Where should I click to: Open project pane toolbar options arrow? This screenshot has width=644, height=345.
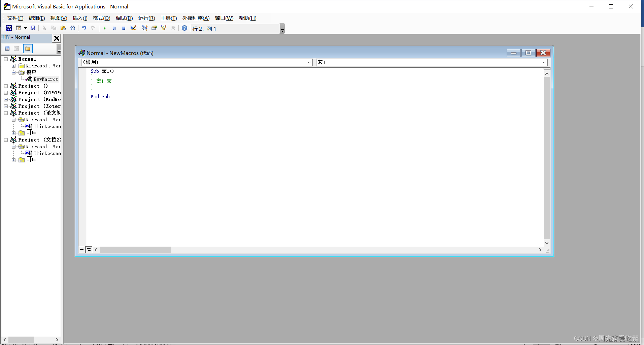(59, 49)
